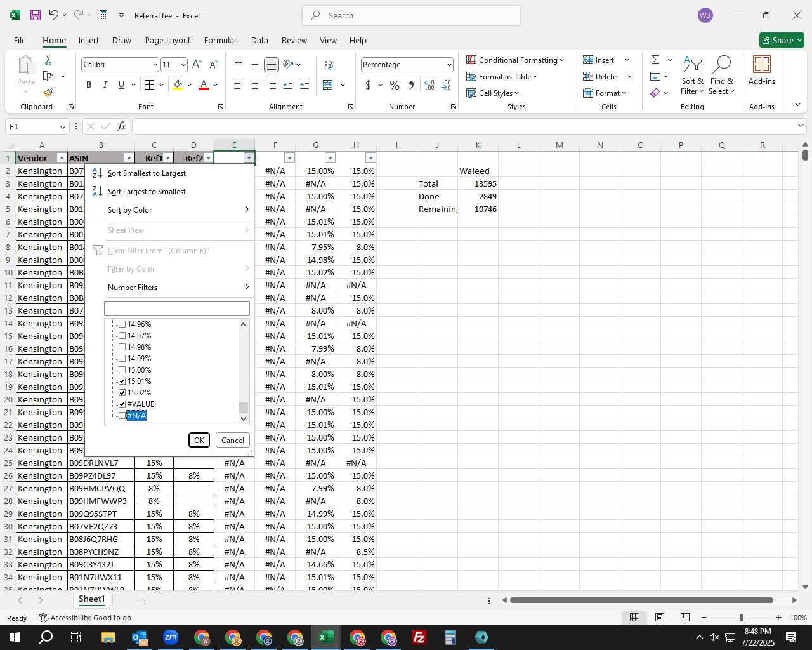The height and width of the screenshot is (650, 812).
Task: Toggle Bold formatting
Action: [x=89, y=85]
